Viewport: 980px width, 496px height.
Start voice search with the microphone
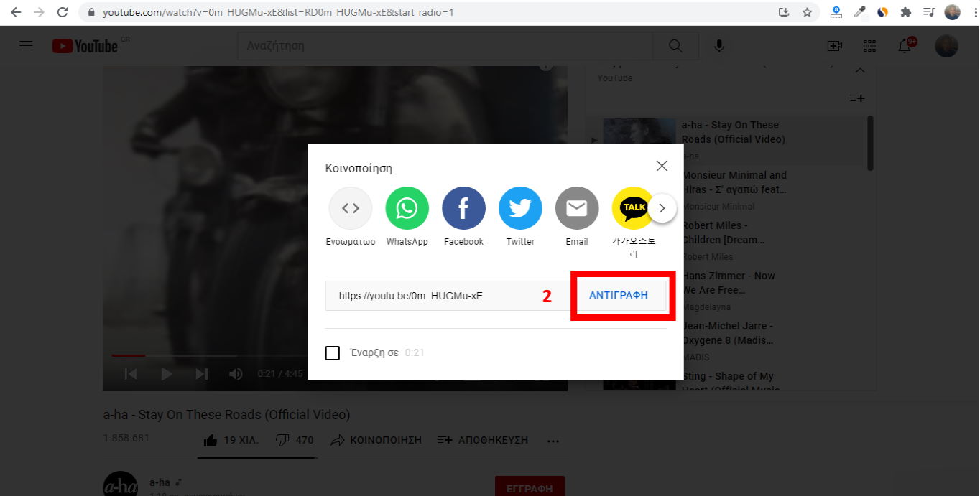click(718, 46)
